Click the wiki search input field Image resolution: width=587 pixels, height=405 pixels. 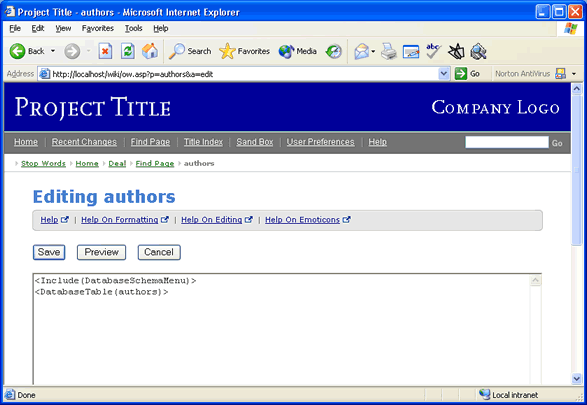pyautogui.click(x=507, y=142)
